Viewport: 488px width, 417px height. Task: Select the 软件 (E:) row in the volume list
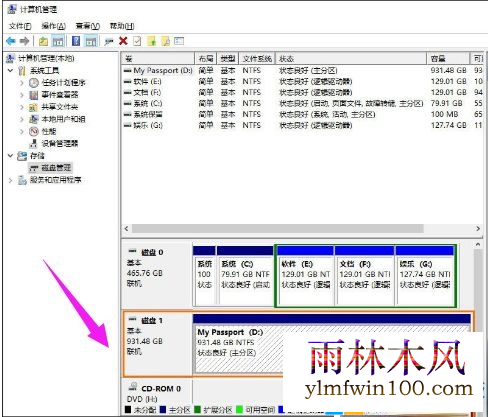[302, 81]
